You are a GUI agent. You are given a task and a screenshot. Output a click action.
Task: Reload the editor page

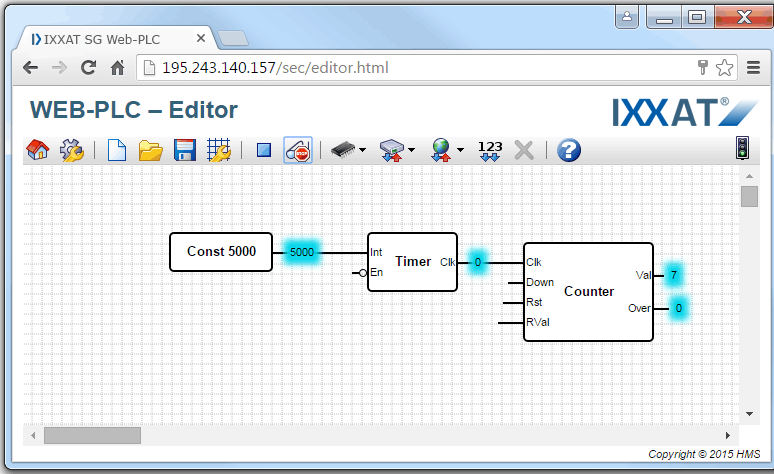(x=88, y=68)
